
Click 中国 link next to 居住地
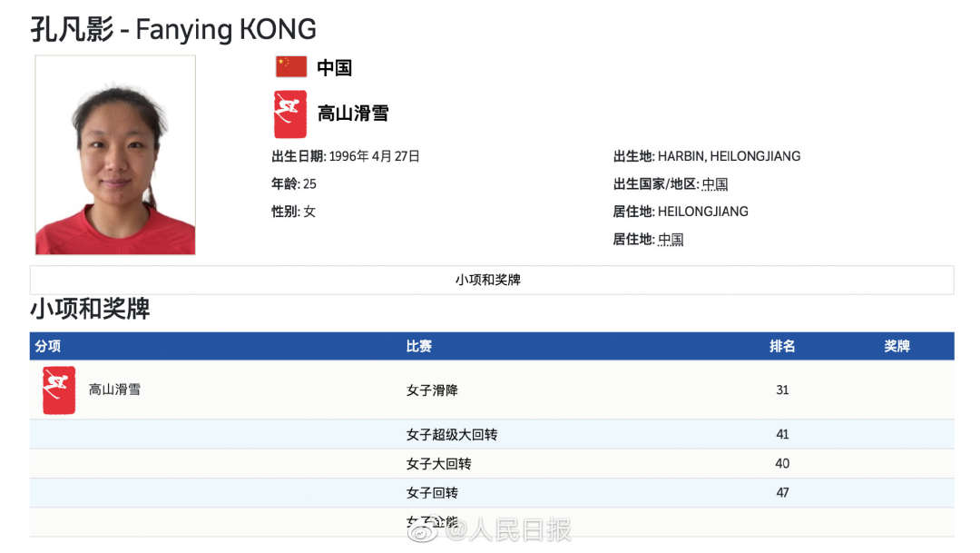tap(671, 240)
